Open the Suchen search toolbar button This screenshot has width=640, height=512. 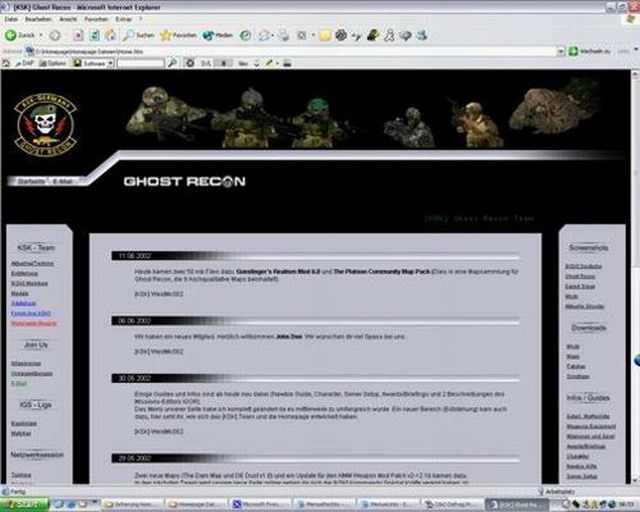pos(138,35)
